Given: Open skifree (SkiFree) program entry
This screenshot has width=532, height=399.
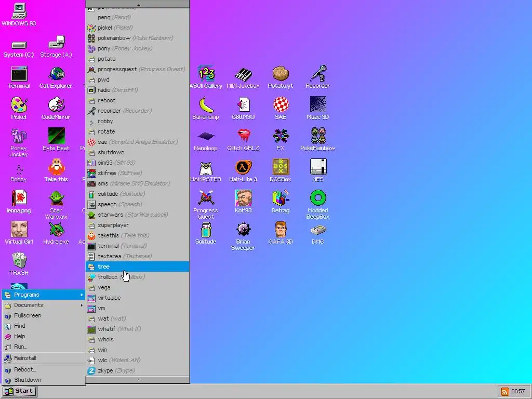Looking at the screenshot, I should (137, 173).
